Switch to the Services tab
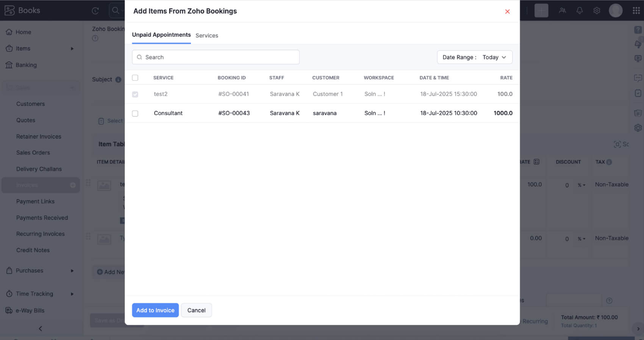This screenshot has height=340, width=644. coord(207,35)
